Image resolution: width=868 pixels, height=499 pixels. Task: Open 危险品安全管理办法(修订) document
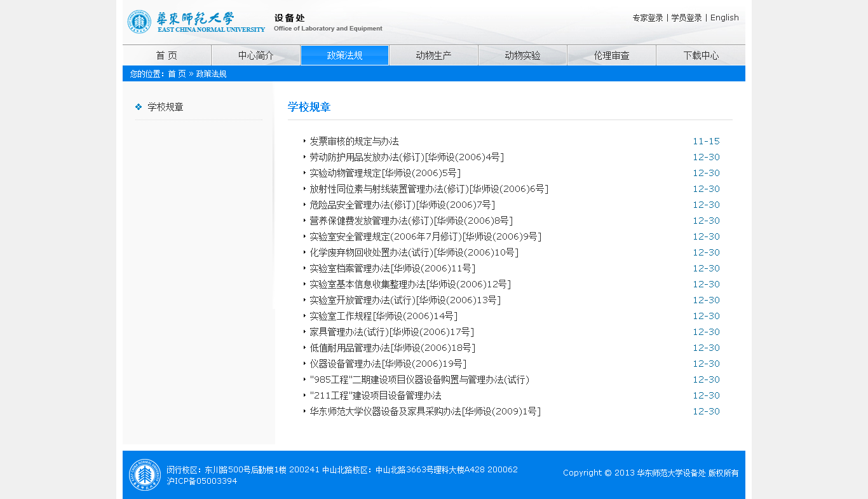click(x=402, y=205)
